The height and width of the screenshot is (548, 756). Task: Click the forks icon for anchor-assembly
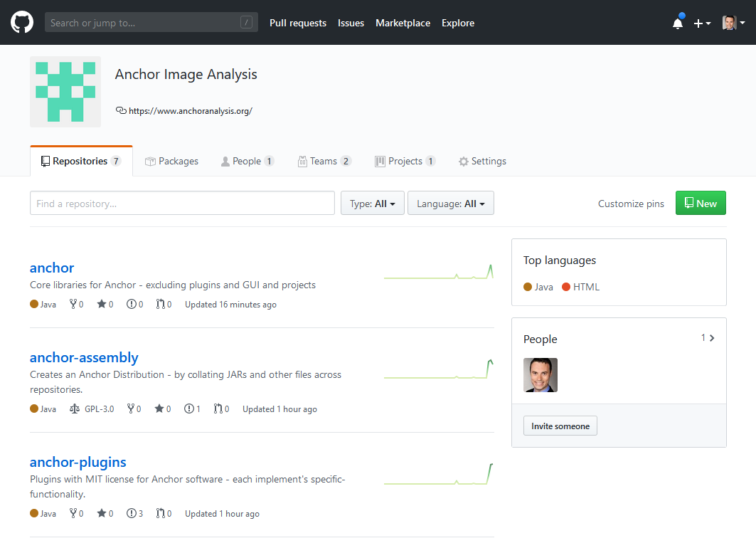131,409
